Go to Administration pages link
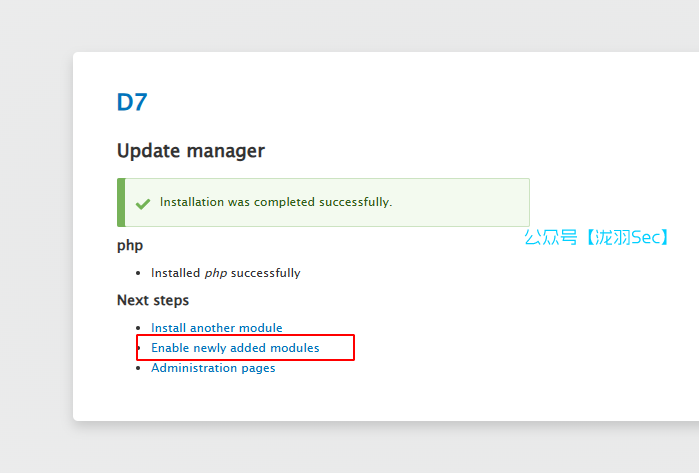699x473 pixels. tap(213, 368)
